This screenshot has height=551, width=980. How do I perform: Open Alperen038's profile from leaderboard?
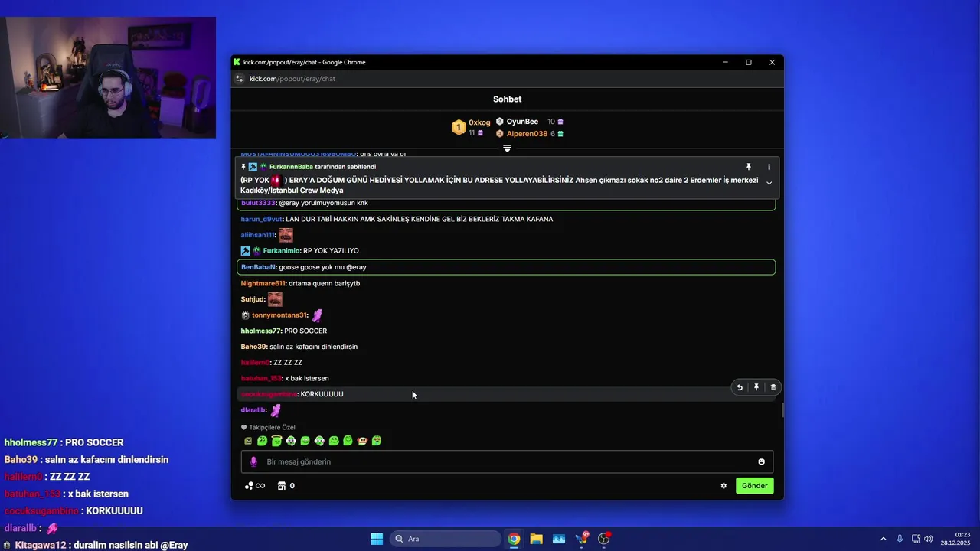pyautogui.click(x=527, y=134)
